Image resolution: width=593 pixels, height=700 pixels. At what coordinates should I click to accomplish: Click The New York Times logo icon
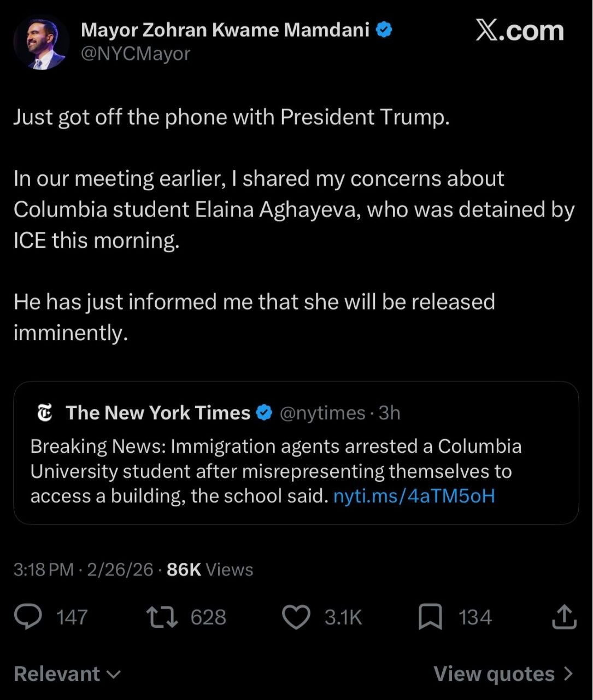pyautogui.click(x=45, y=413)
